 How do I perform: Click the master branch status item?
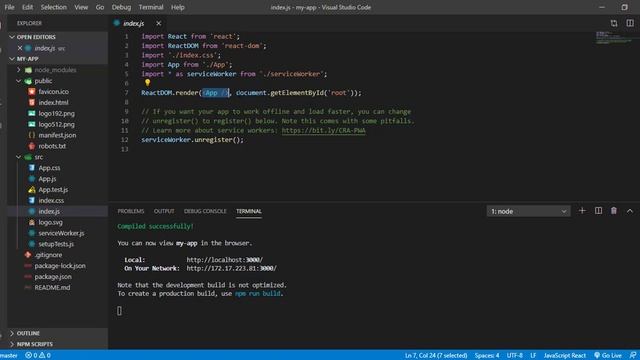point(9,355)
